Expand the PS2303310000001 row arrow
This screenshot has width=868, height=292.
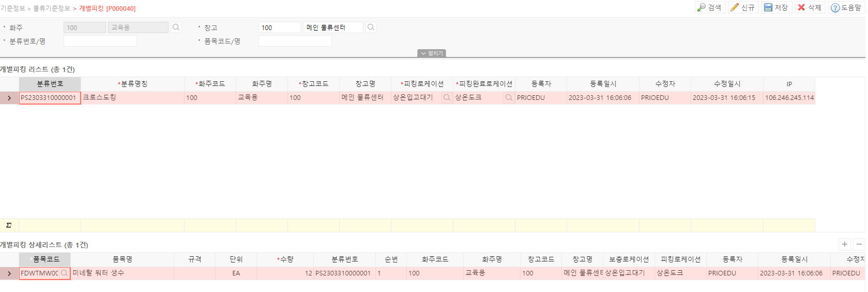click(x=9, y=98)
